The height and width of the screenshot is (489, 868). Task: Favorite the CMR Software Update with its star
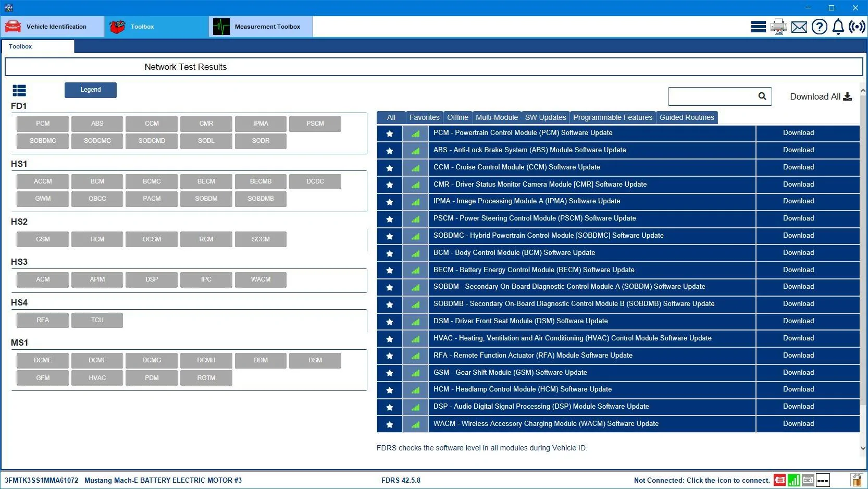[389, 185]
